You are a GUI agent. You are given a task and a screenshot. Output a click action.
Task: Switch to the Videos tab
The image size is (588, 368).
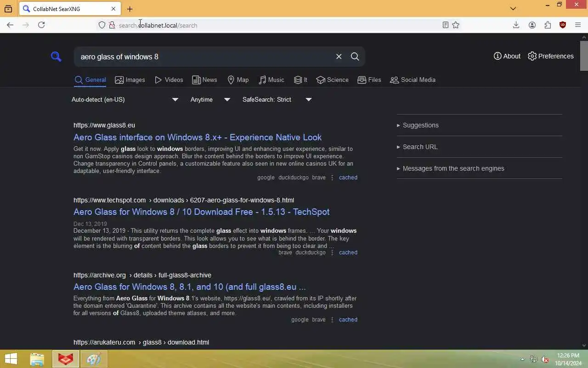169,80
